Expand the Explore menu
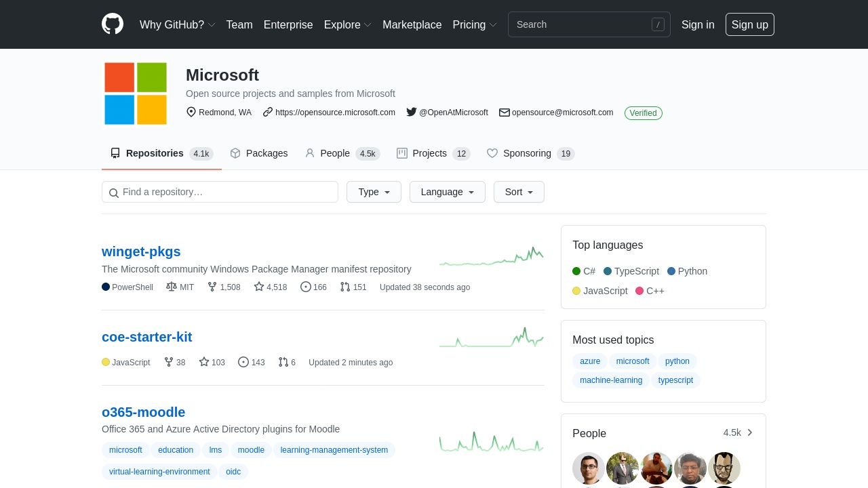The height and width of the screenshot is (488, 868). click(x=348, y=24)
